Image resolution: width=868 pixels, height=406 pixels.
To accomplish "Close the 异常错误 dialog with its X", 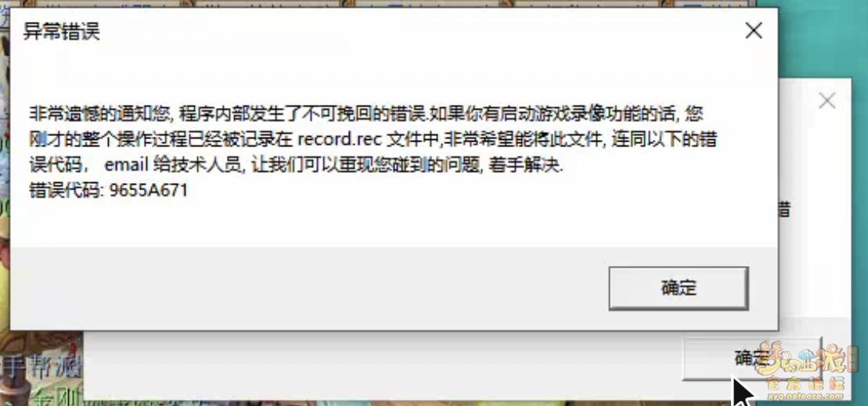I will click(754, 31).
